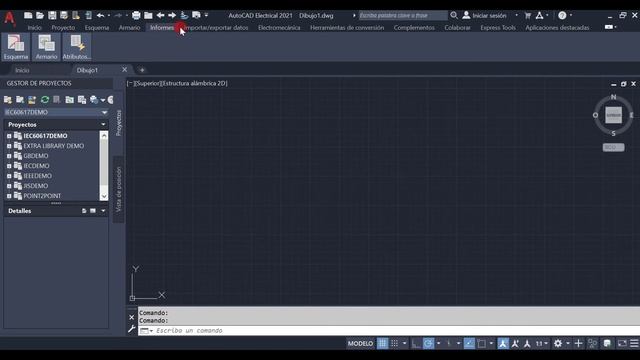Toggle snap mode dotted grid icon
Screen dimensions: 640x360
pyautogui.click(x=395, y=344)
